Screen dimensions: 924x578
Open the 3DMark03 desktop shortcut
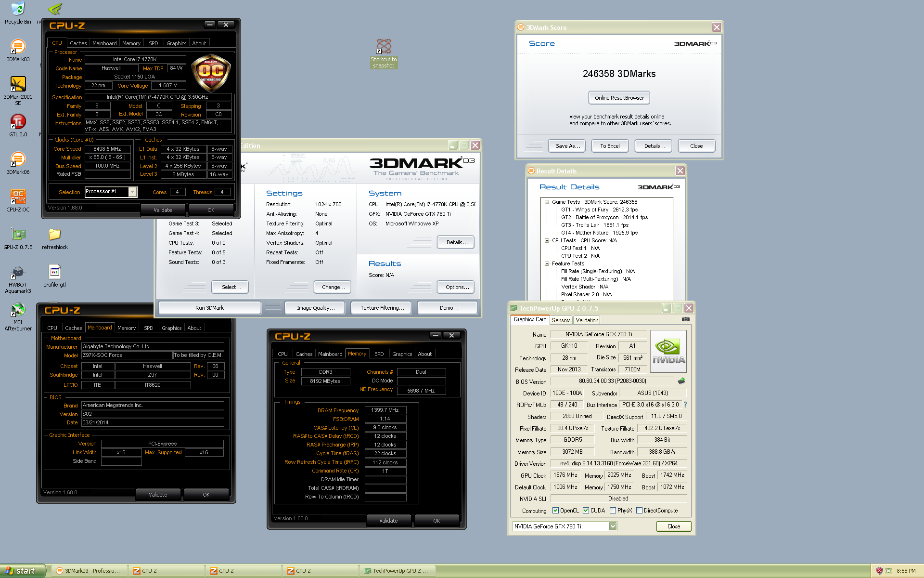click(x=18, y=51)
